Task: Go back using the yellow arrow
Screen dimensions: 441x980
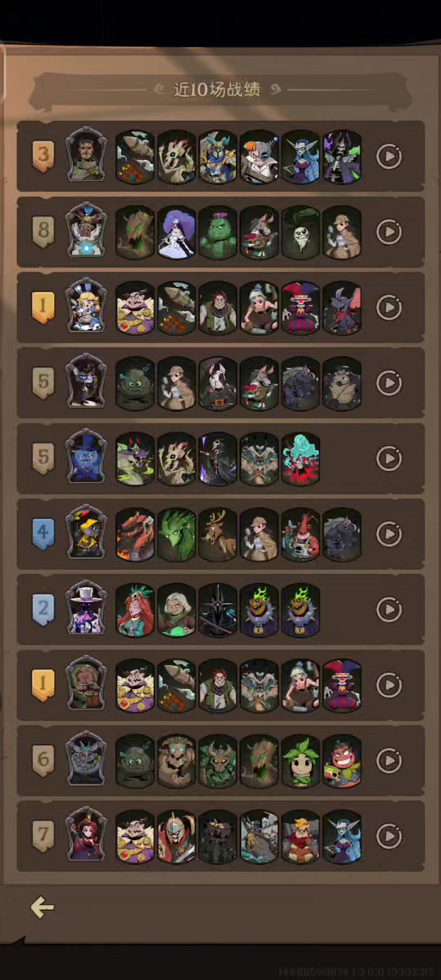Action: [x=42, y=907]
